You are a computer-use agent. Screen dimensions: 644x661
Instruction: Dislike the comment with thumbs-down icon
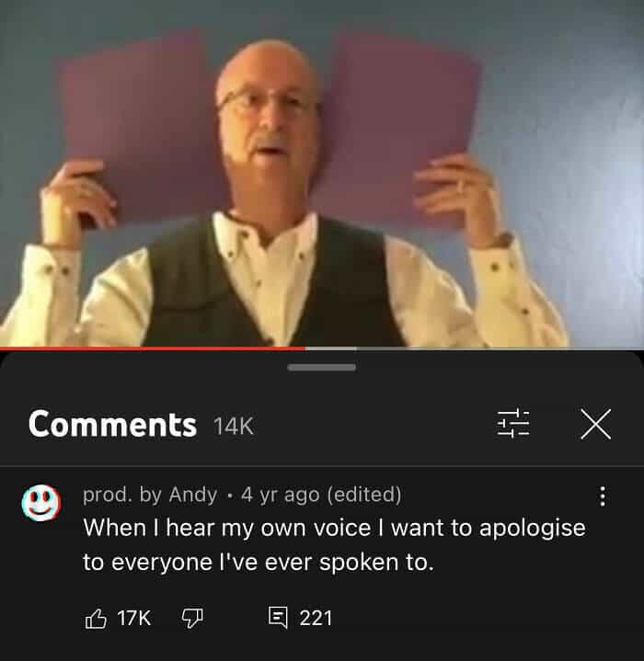coord(192,619)
